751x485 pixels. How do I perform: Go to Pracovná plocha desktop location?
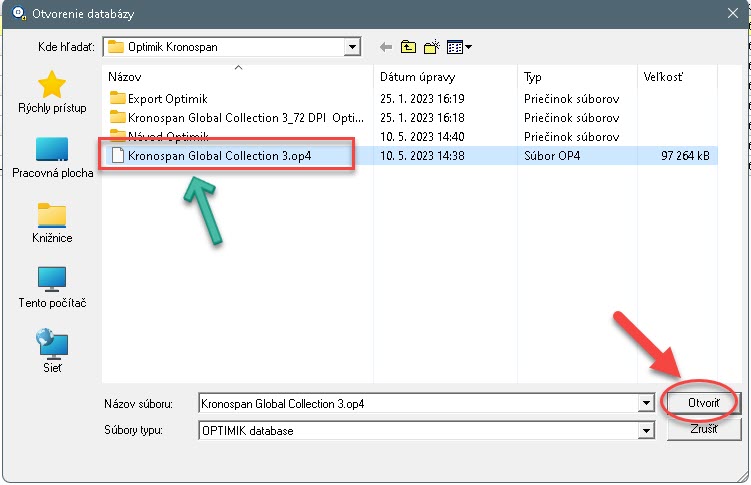tap(52, 158)
